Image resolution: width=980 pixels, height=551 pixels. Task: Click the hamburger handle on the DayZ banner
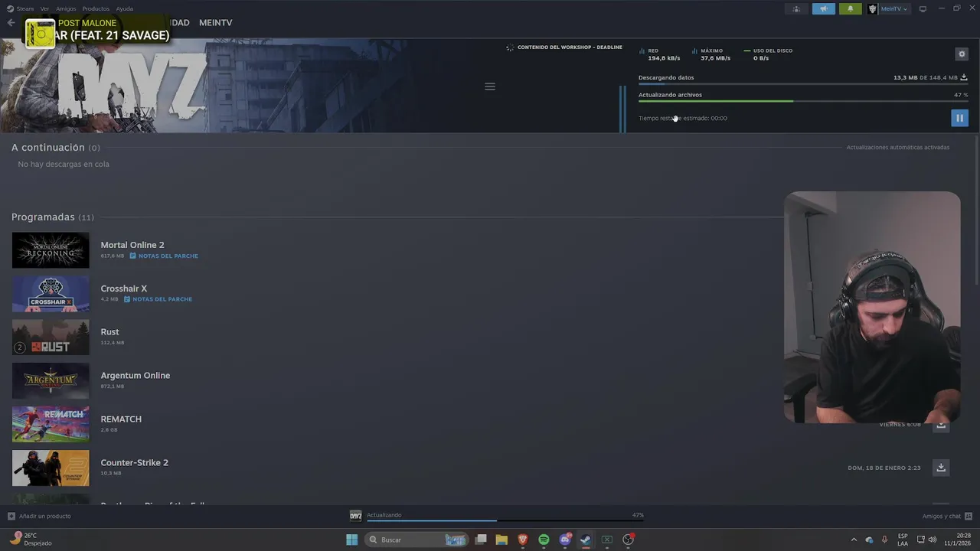[490, 86]
